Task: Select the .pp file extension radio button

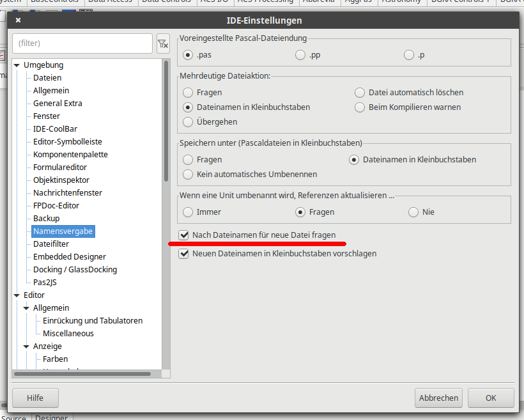Action: 300,55
